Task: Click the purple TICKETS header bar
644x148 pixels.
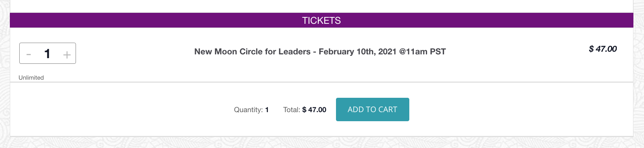Action: pos(322,20)
